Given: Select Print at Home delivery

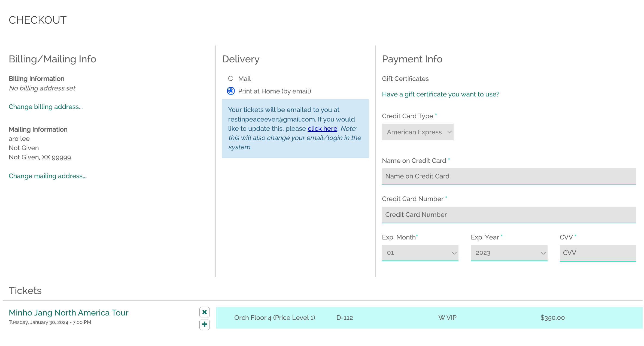Looking at the screenshot, I should 231,91.
